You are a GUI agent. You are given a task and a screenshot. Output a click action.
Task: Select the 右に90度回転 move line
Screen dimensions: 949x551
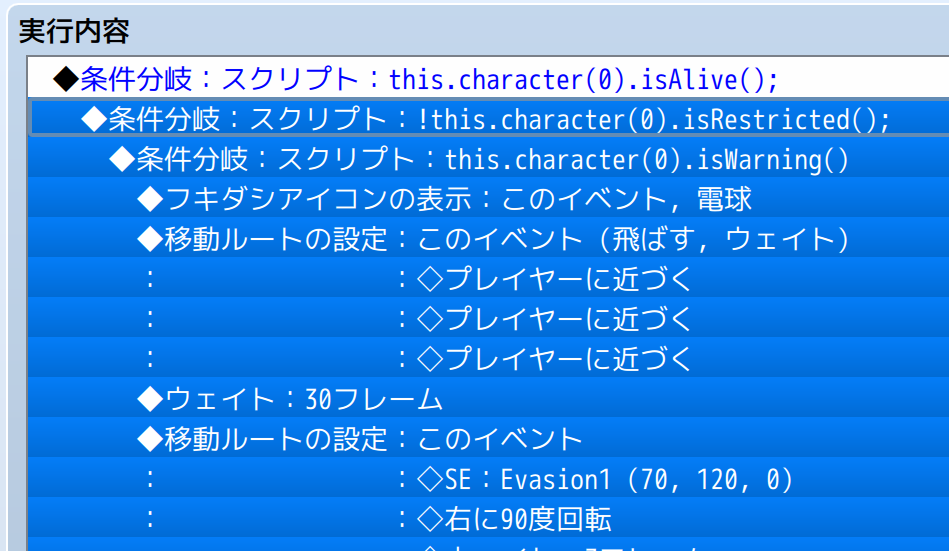514,519
